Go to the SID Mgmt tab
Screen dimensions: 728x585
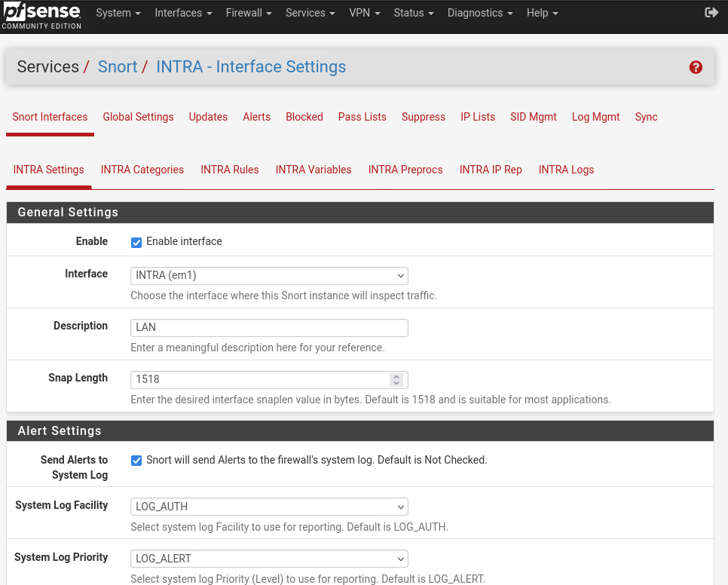pyautogui.click(x=534, y=117)
